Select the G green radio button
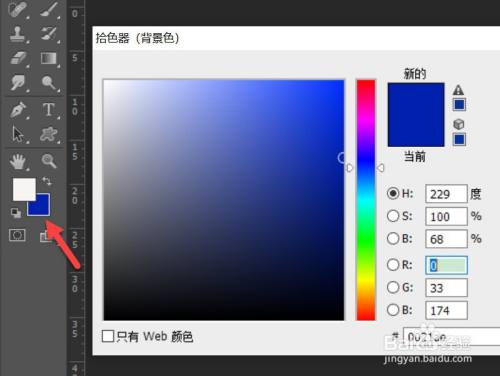Image resolution: width=500 pixels, height=376 pixels. click(393, 287)
